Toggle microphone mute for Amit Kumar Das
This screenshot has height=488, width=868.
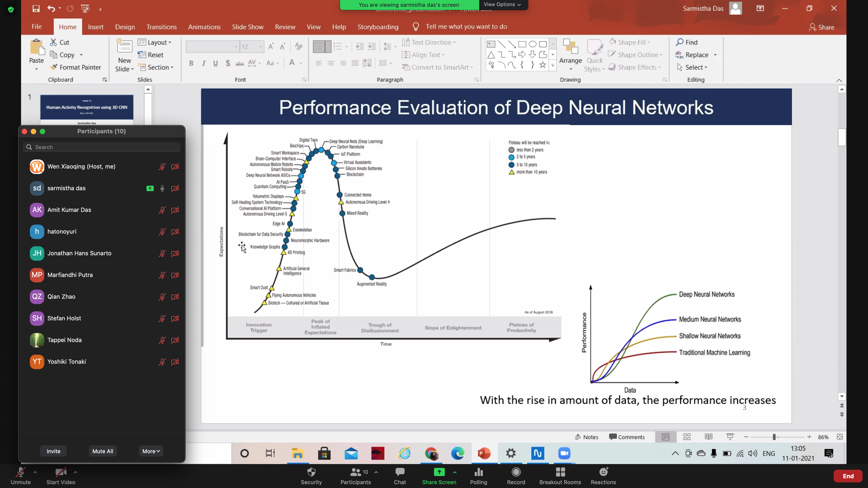(162, 210)
